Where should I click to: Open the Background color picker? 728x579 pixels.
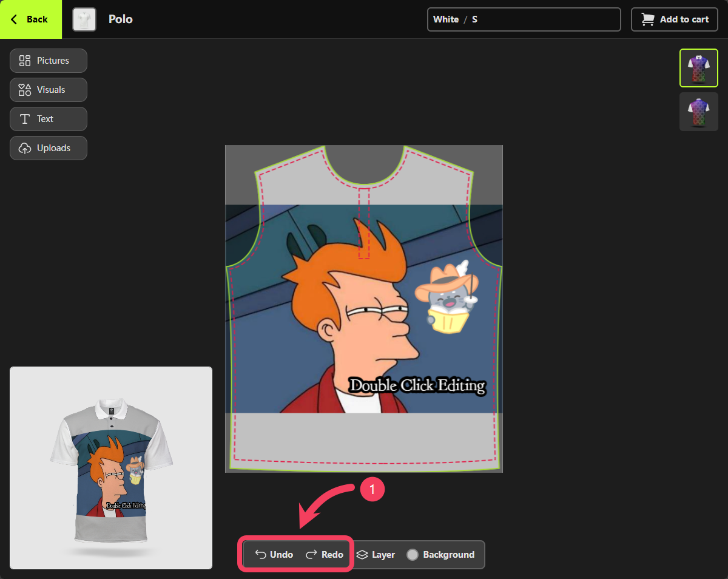click(x=440, y=555)
